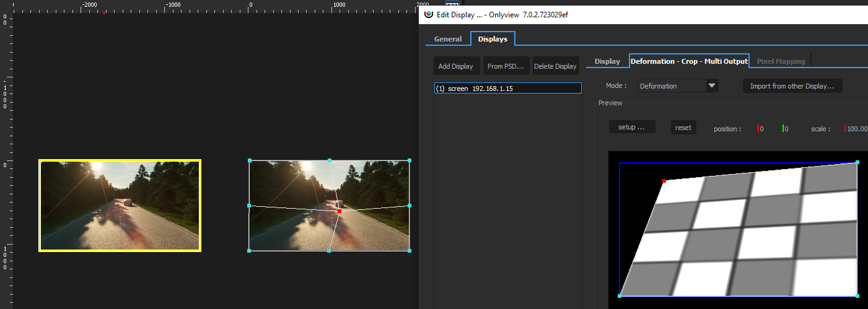Open the Display sub-tab
Image resolution: width=868 pixels, height=309 pixels.
[x=607, y=61]
